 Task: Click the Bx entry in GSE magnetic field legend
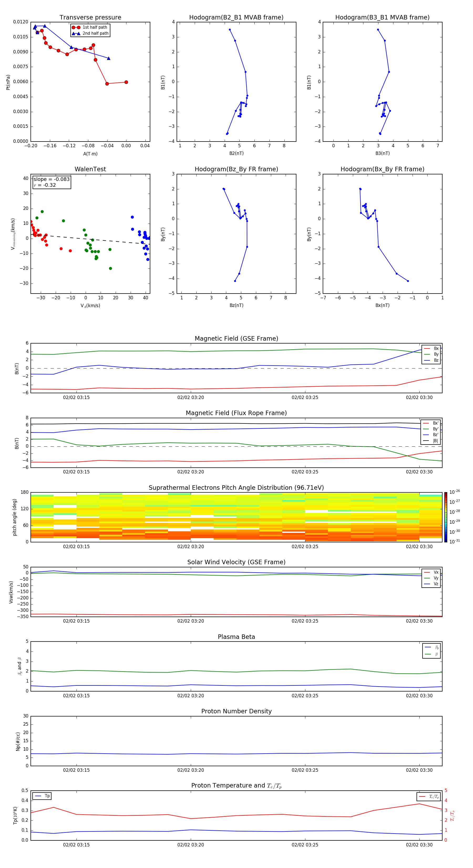click(431, 349)
